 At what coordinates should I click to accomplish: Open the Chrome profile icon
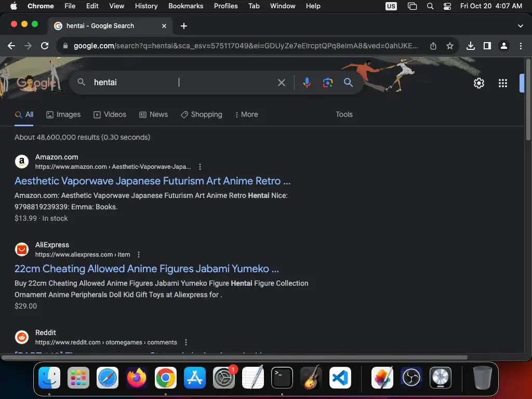[x=504, y=46]
